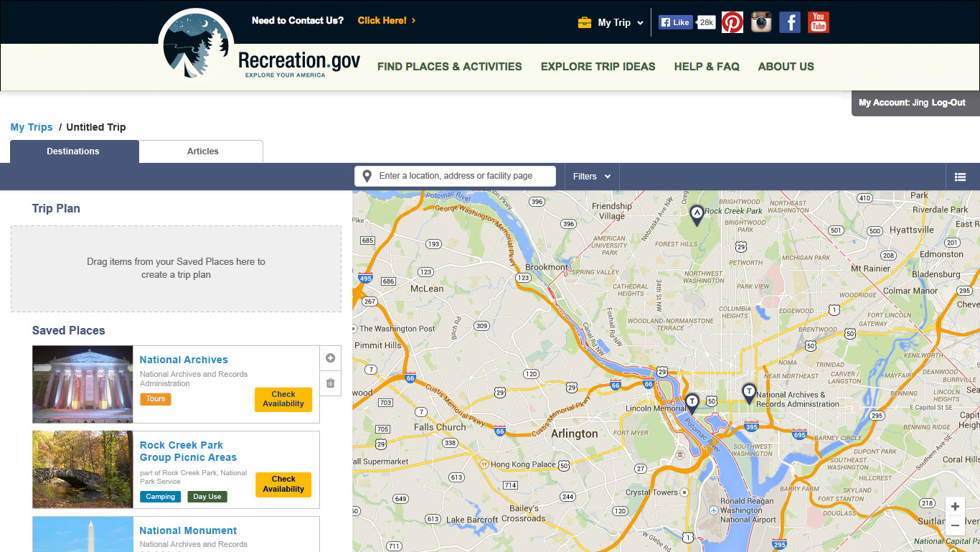Screen dimensions: 980x552
Task: Click the Trip Plan drop area
Action: pyautogui.click(x=176, y=268)
